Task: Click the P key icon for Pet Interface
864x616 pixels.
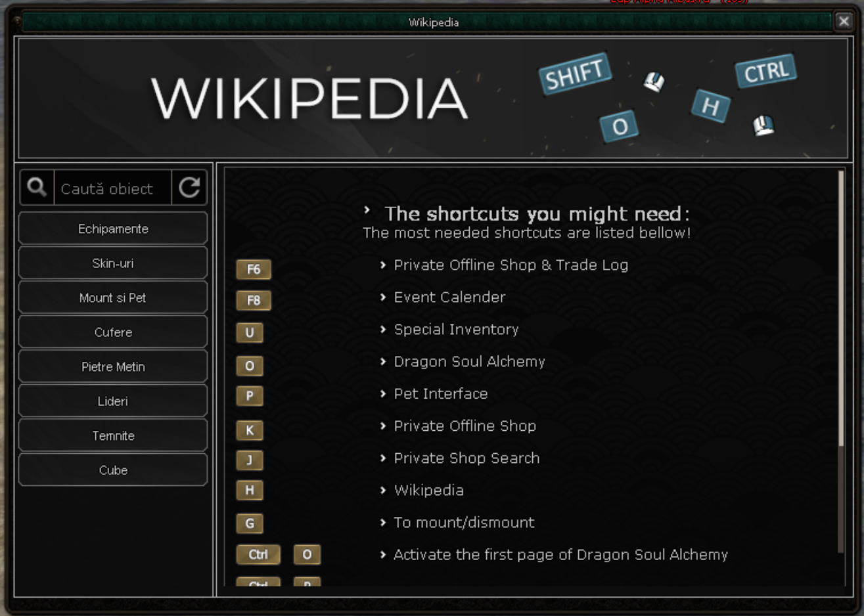Action: [x=250, y=397]
